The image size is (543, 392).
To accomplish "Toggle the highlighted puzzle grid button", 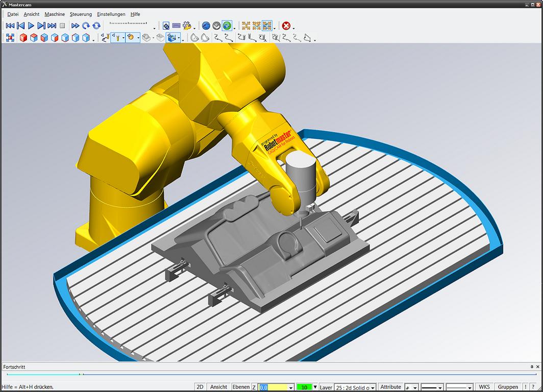I will pos(267,26).
